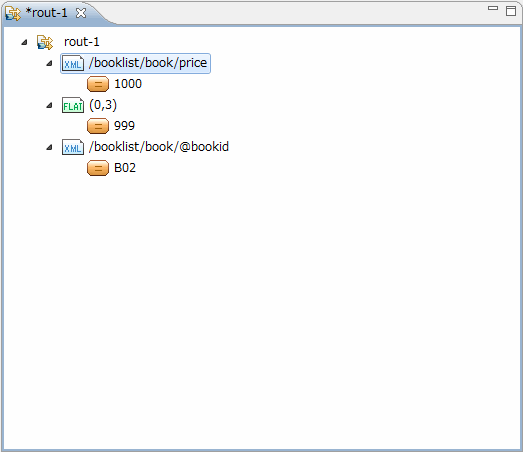
Task: Click the equals icon next to 1000
Action: pyautogui.click(x=98, y=84)
